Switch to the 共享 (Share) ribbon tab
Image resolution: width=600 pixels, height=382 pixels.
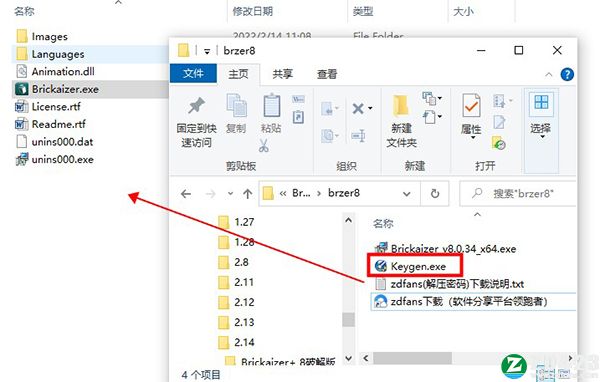tap(282, 74)
